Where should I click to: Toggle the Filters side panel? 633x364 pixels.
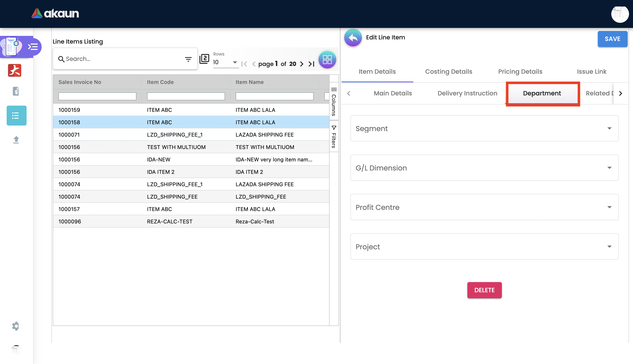click(334, 137)
